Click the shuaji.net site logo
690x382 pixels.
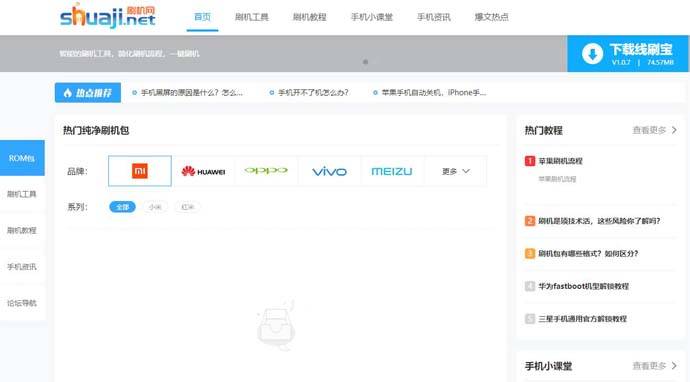(107, 17)
